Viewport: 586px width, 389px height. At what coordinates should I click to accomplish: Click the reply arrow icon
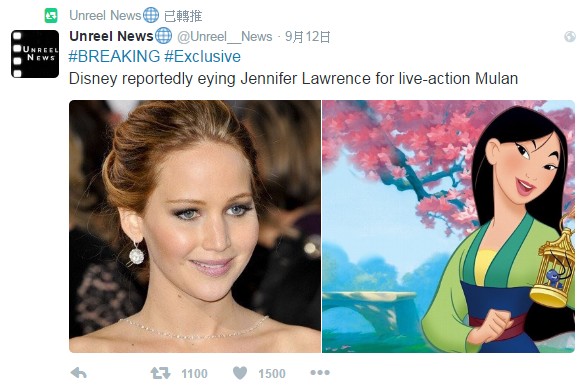(x=78, y=373)
